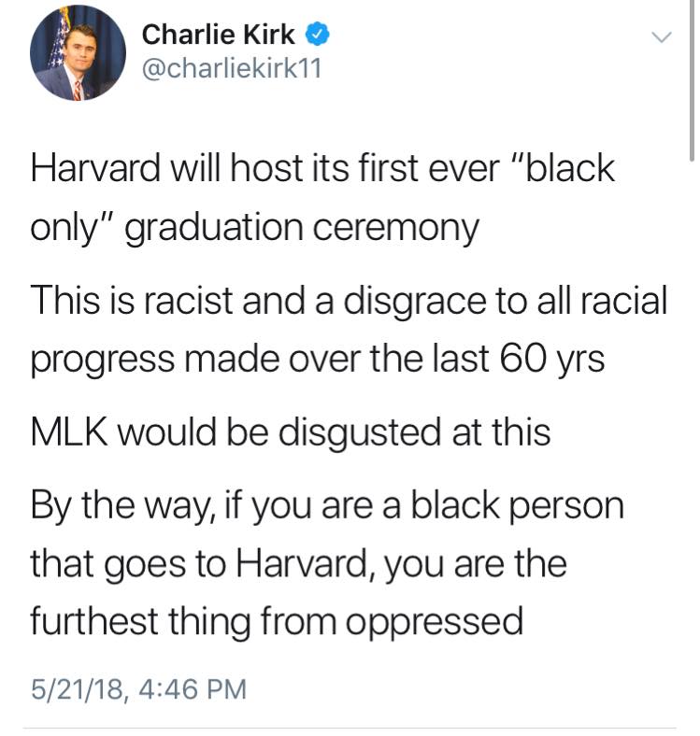700x736 pixels.
Task: Open the tweet options chevron menu
Action: click(662, 37)
